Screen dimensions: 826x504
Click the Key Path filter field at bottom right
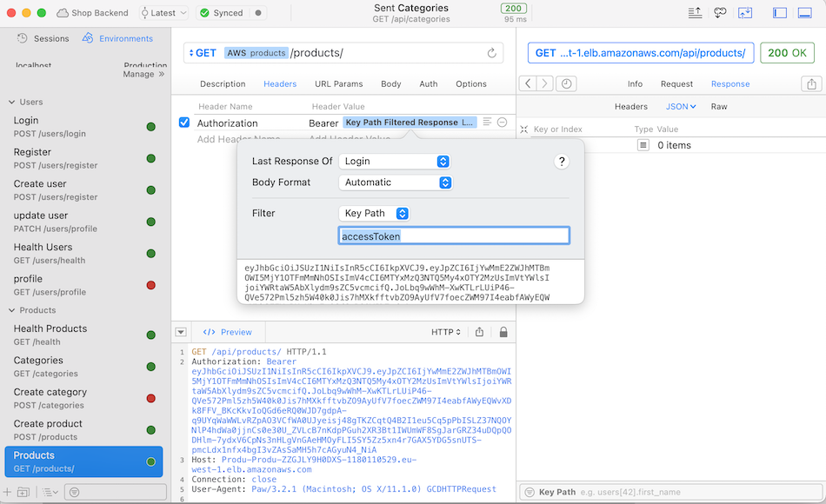671,493
